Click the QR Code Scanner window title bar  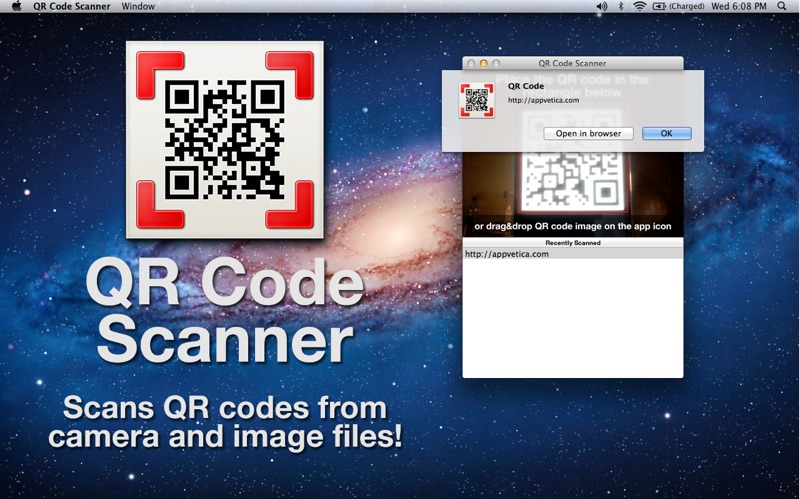tap(572, 63)
